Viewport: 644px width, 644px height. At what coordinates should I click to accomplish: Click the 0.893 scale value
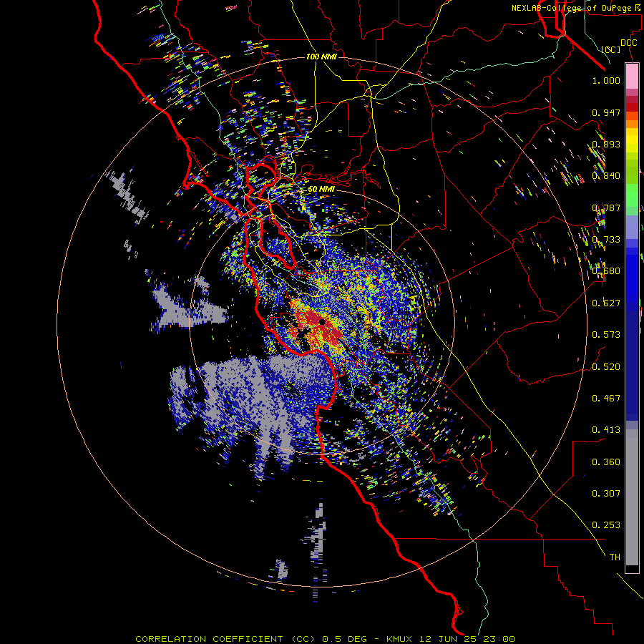[x=606, y=144]
